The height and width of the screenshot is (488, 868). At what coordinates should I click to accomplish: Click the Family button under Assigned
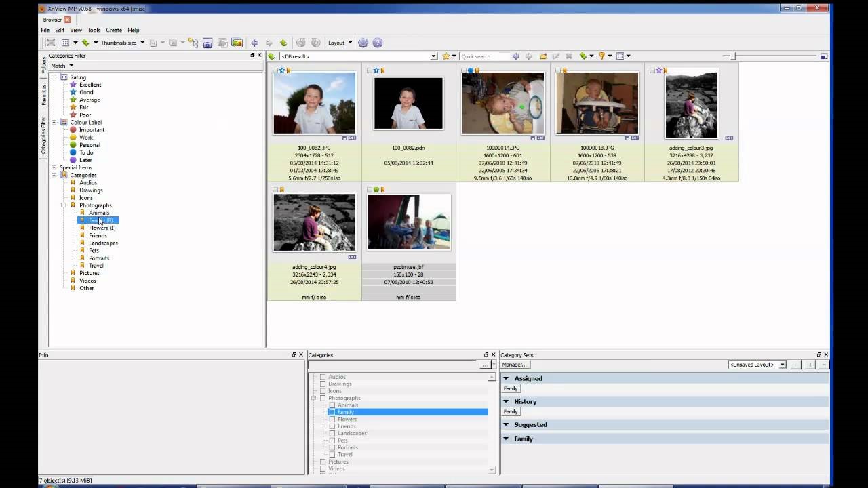[x=510, y=388]
